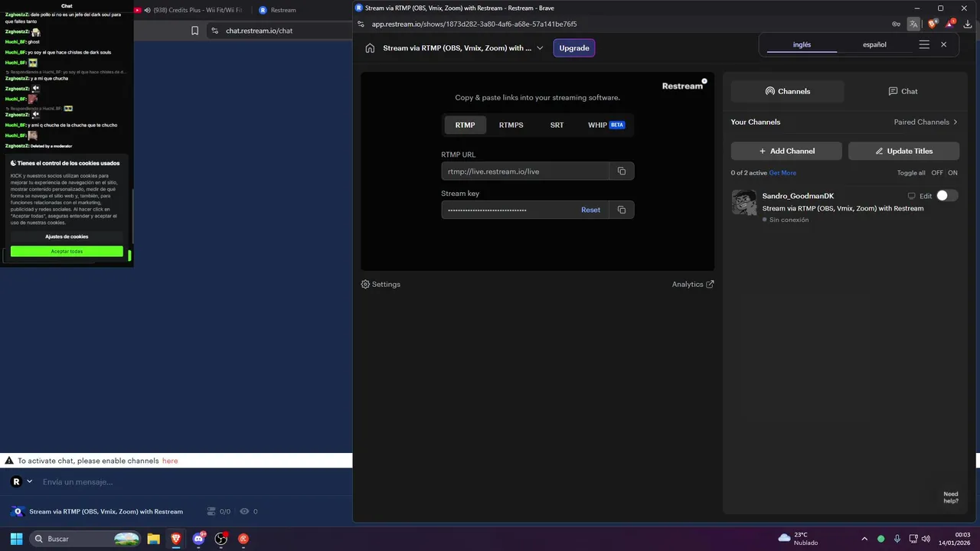Switch to the Chat panel tab

click(x=903, y=91)
